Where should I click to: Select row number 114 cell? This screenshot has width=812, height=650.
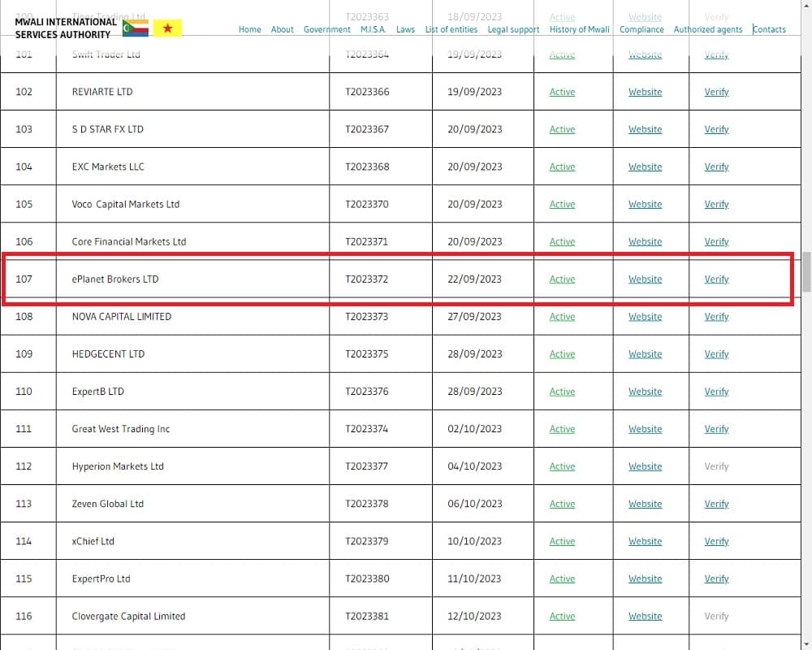(x=28, y=541)
